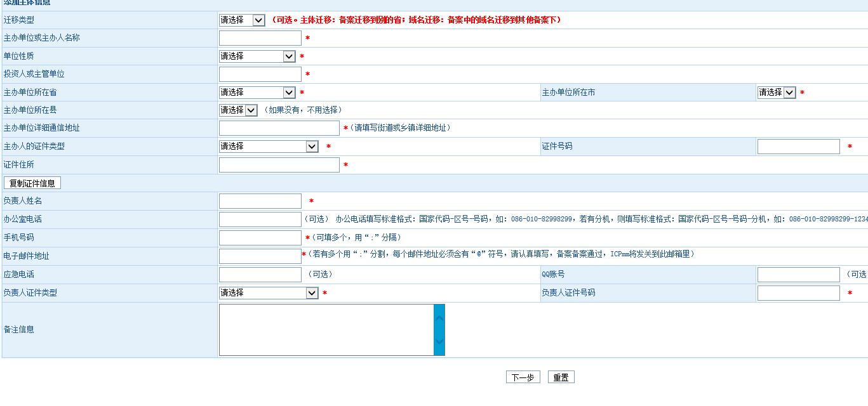The width and height of the screenshot is (868, 406).
Task: Focus the 投资人或主管单位 input box
Action: 260,74
